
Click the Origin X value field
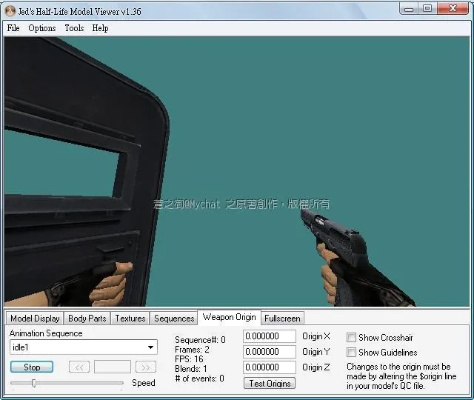click(269, 336)
